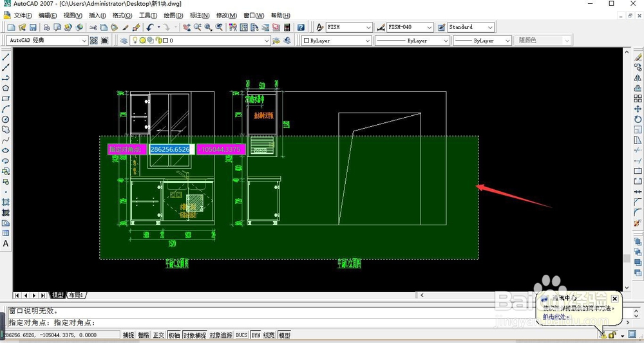The image size is (644, 343).
Task: Click the Match Properties brush icon
Action: [x=137, y=28]
